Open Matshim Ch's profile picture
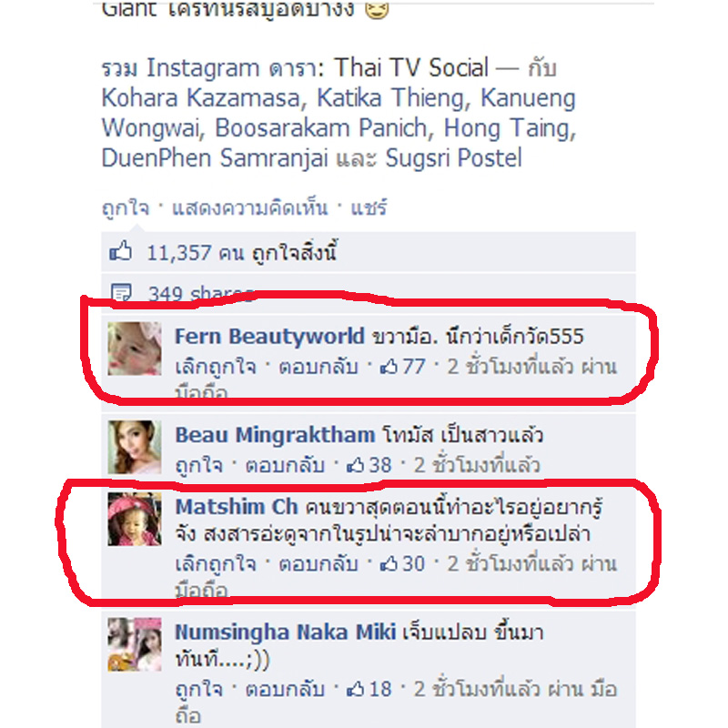Image resolution: width=728 pixels, height=728 pixels. click(135, 519)
